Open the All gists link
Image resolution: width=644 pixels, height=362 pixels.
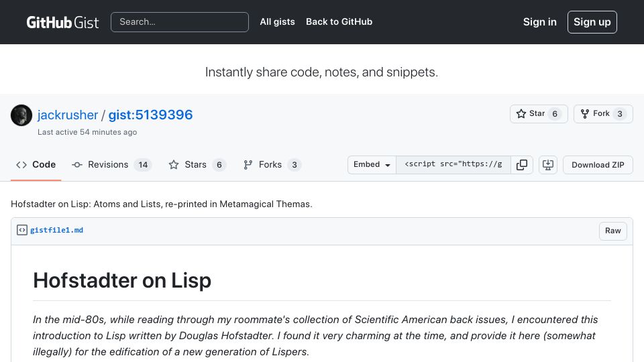[x=277, y=21]
